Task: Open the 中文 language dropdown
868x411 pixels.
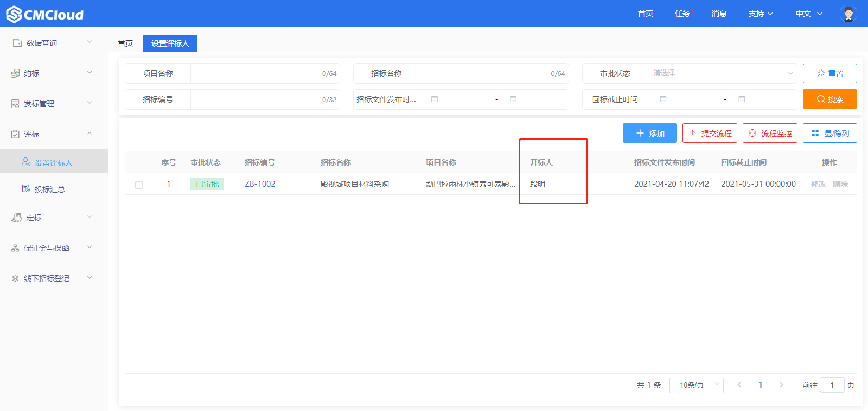Action: click(x=809, y=14)
